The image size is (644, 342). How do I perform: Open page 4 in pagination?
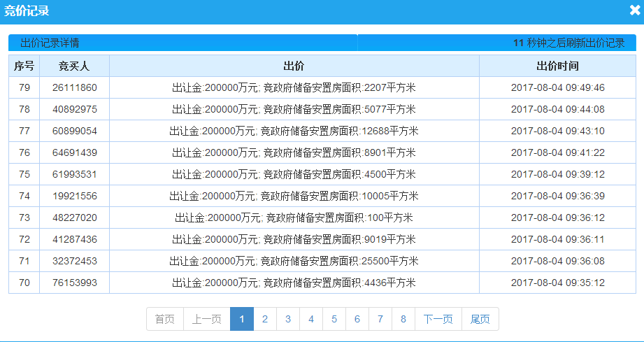tap(310, 319)
